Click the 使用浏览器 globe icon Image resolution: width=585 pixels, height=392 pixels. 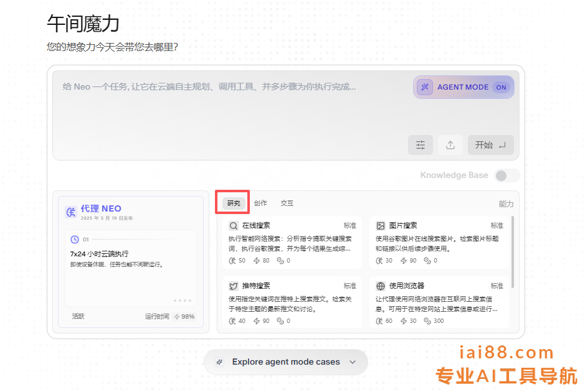click(x=381, y=286)
